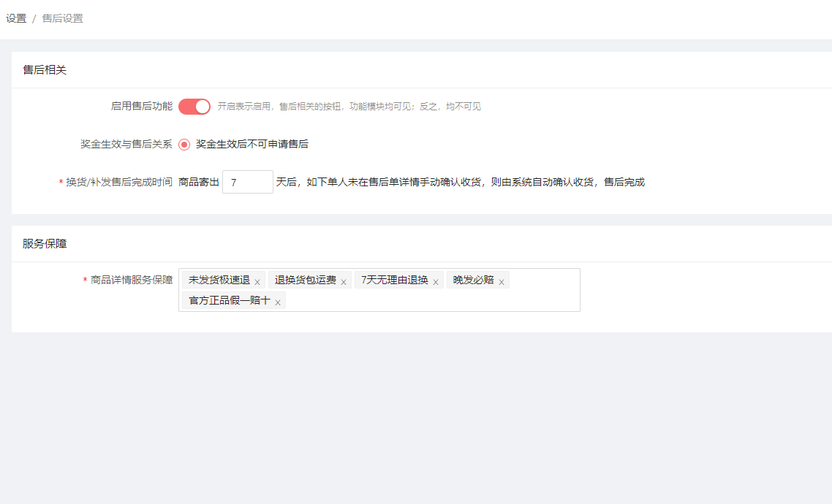Toggle the 启用售后功能 switch

coord(194,107)
